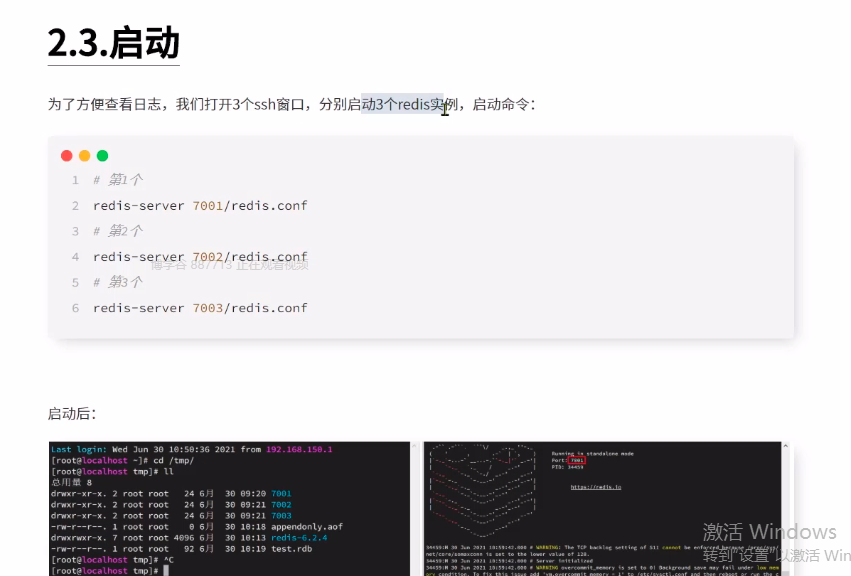
Task: Click line number 6 in code block
Action: (x=75, y=308)
